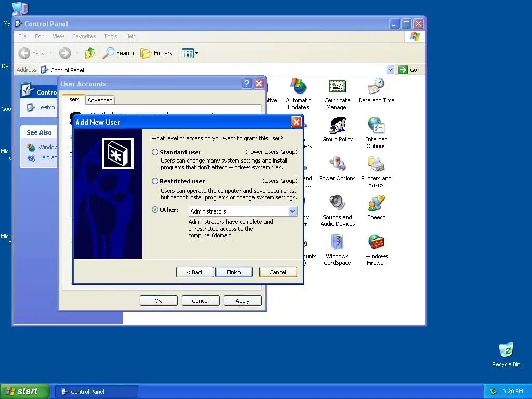Open the Internet Options icon

[376, 133]
